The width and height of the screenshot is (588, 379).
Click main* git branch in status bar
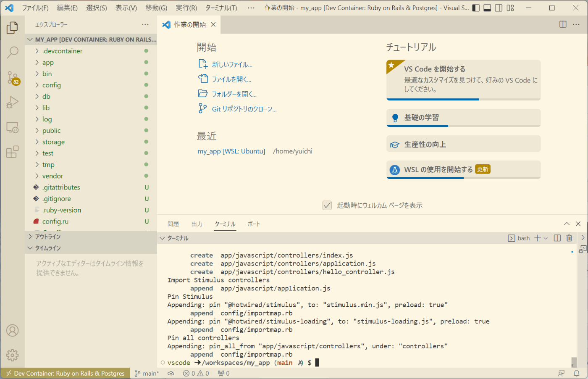(147, 373)
